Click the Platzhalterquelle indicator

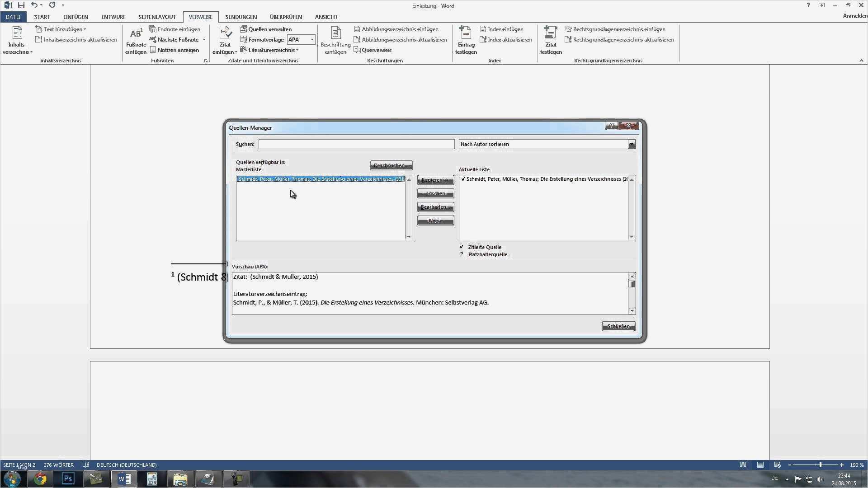pyautogui.click(x=461, y=254)
